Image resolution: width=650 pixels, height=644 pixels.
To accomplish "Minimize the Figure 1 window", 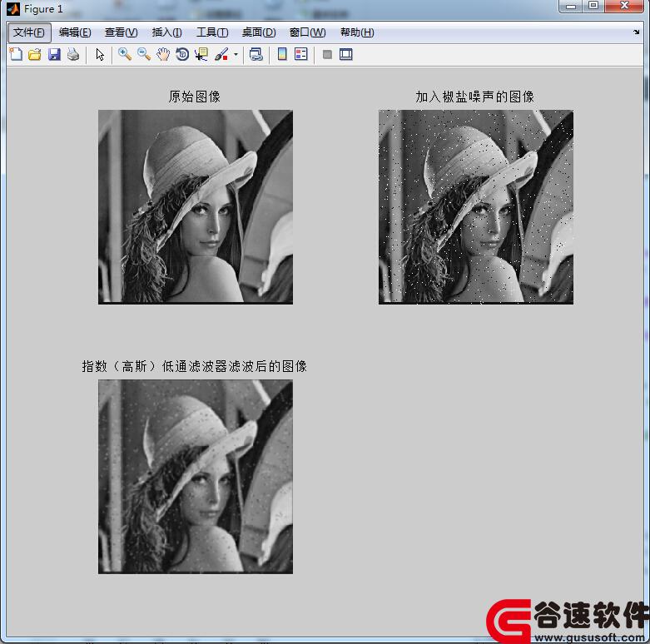I will coord(571,6).
